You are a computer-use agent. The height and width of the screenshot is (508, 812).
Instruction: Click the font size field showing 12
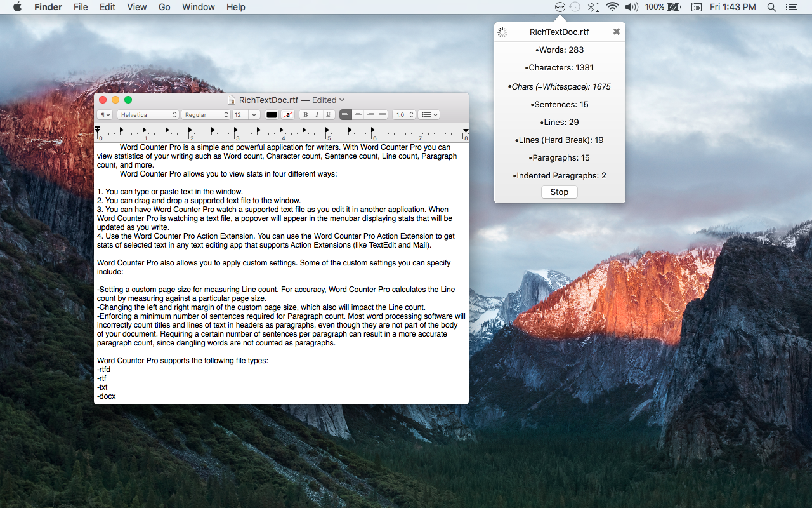point(240,115)
